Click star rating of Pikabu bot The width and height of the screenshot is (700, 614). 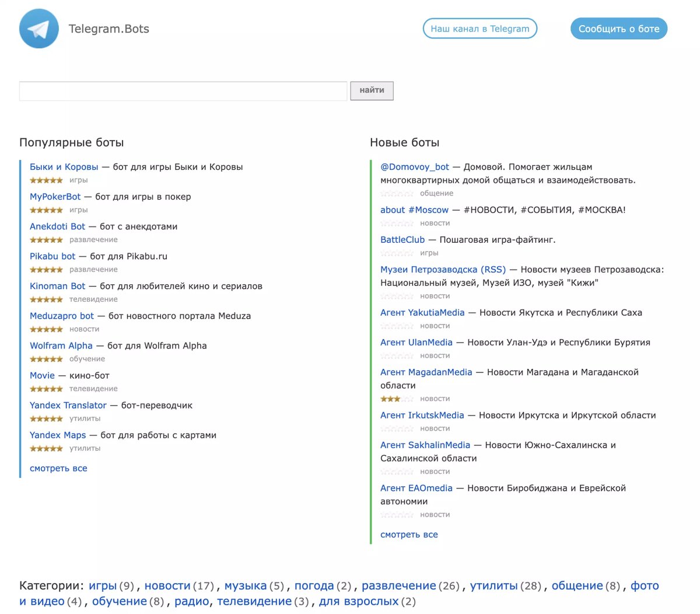46,270
